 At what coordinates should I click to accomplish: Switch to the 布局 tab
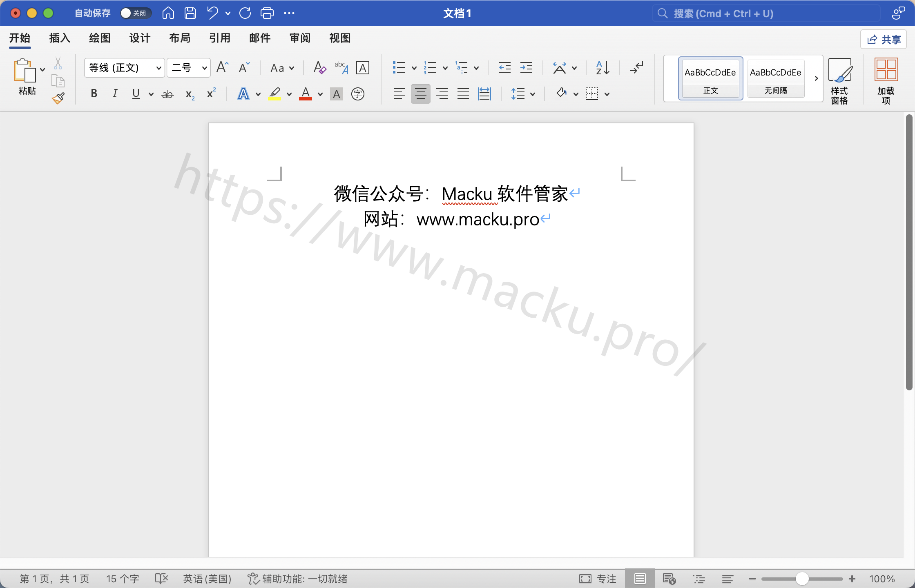tap(180, 38)
